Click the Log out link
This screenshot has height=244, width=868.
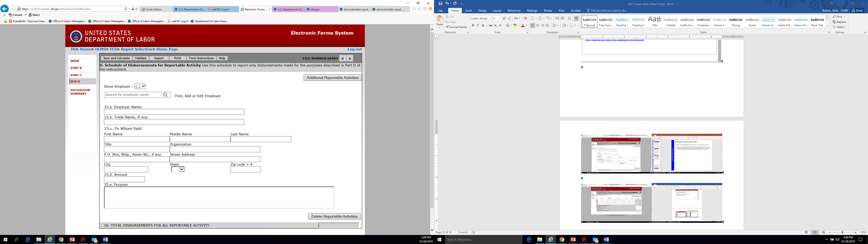coord(354,49)
